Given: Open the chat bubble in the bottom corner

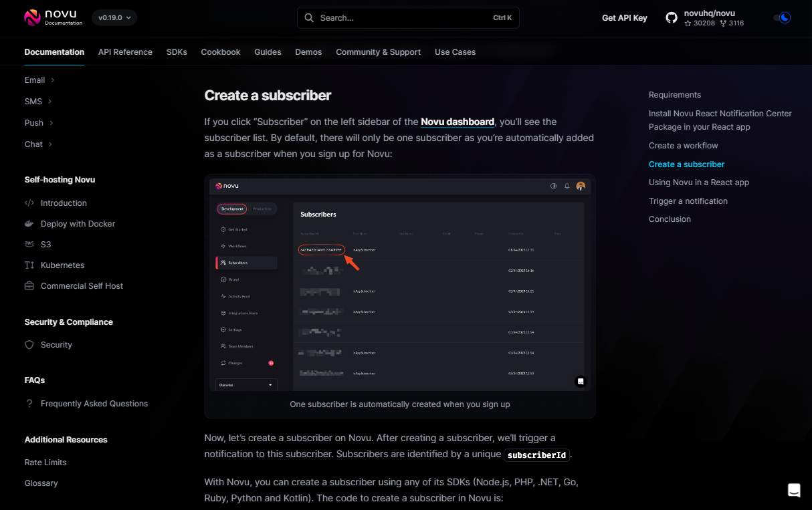Looking at the screenshot, I should pyautogui.click(x=794, y=489).
